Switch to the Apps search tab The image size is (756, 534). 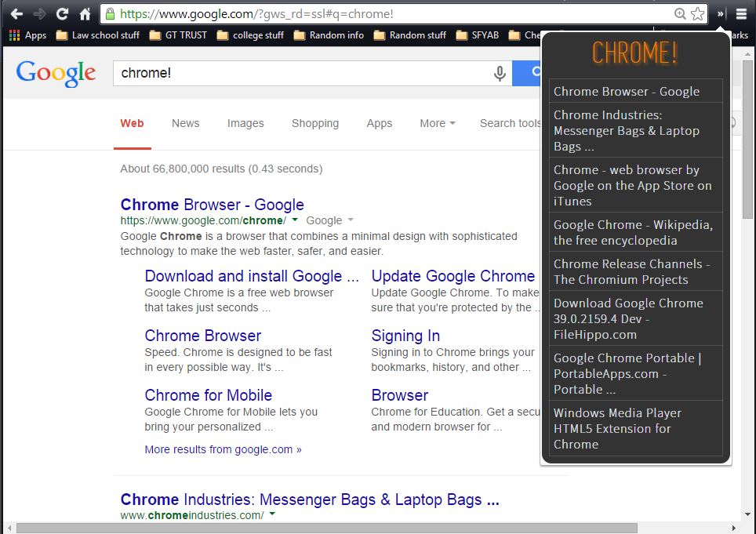pos(380,123)
